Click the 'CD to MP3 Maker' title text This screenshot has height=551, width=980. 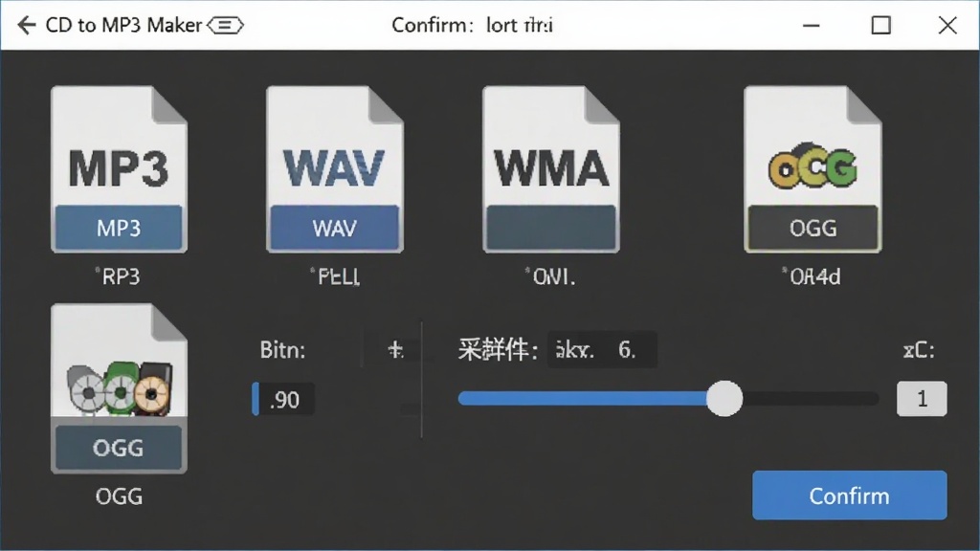pos(123,25)
